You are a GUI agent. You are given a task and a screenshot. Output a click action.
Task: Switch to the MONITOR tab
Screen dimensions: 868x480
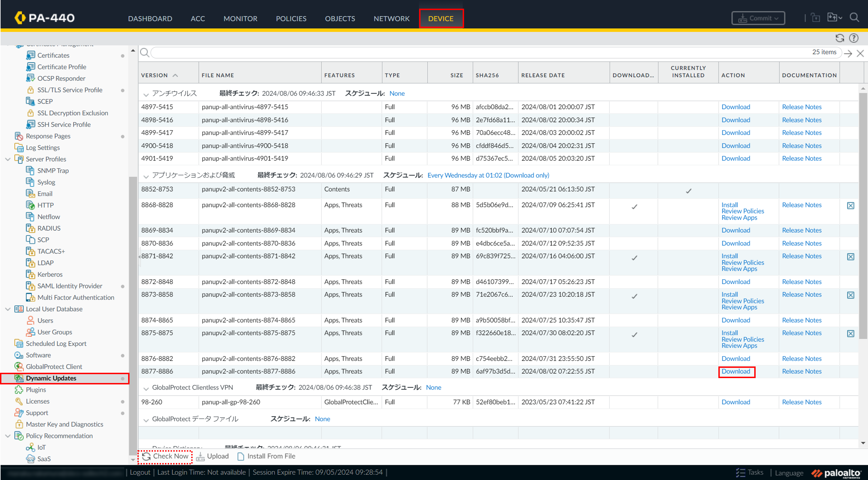[240, 19]
